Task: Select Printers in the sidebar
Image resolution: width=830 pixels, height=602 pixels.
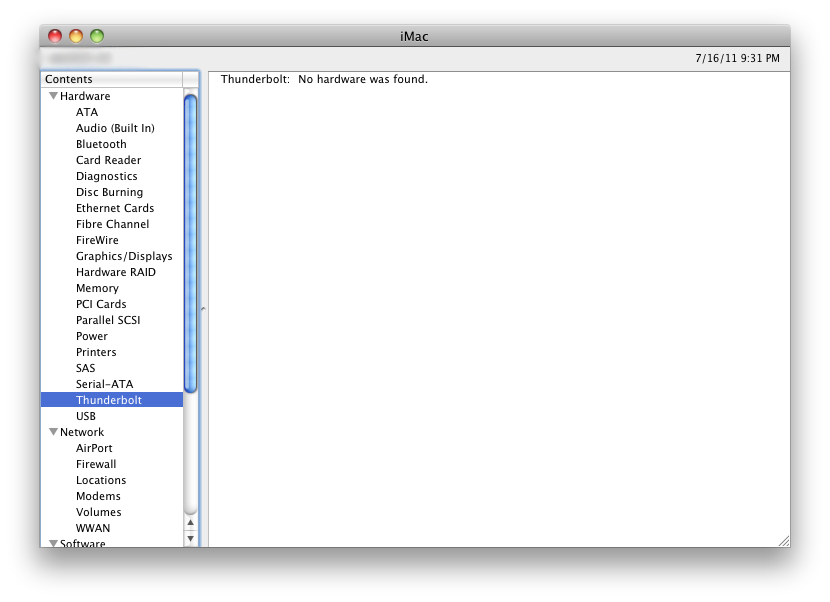Action: (x=96, y=352)
